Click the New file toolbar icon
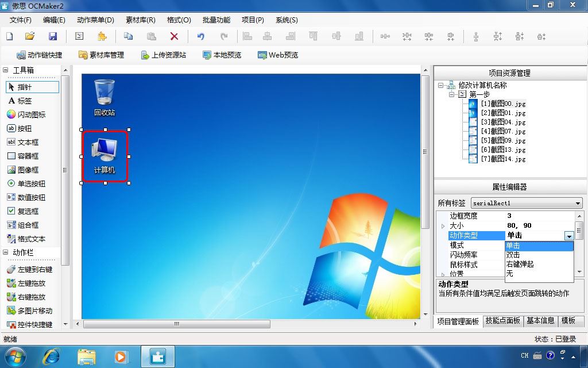588x368 pixels. (10, 36)
